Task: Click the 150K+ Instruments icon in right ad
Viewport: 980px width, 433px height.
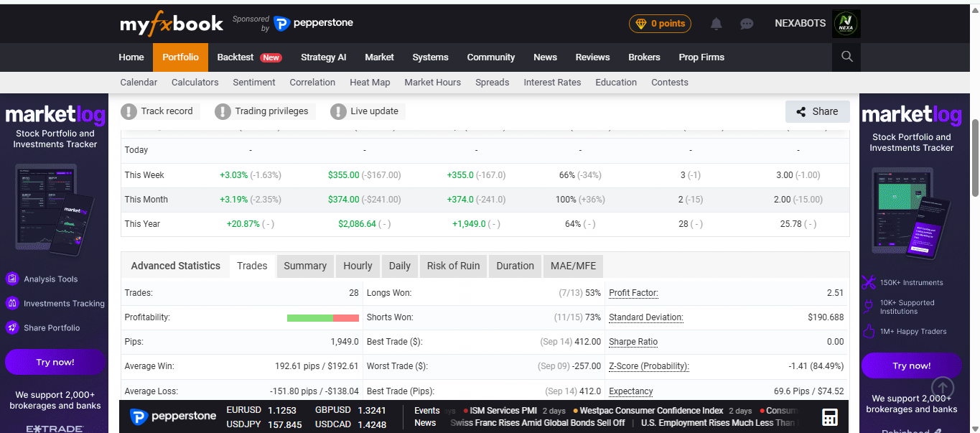Action: (868, 282)
